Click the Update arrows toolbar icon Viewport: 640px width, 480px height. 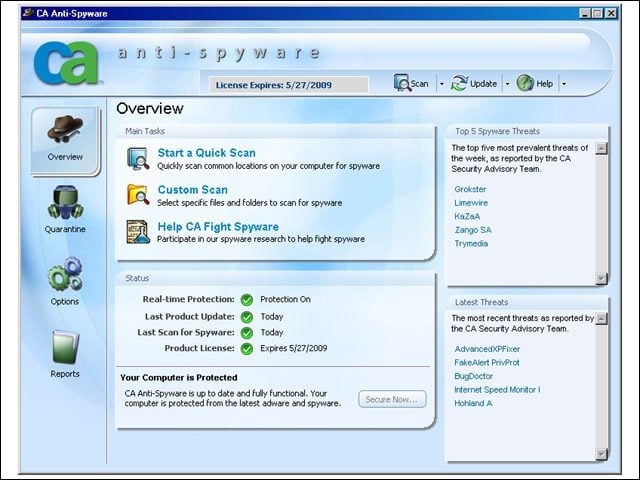coord(459,83)
